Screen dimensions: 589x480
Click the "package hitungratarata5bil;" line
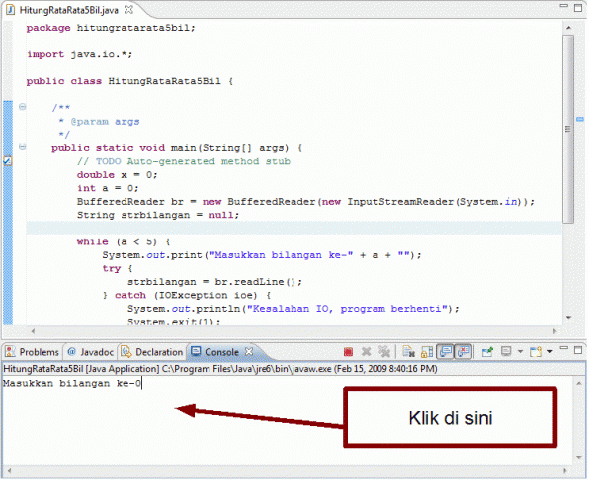[111, 28]
